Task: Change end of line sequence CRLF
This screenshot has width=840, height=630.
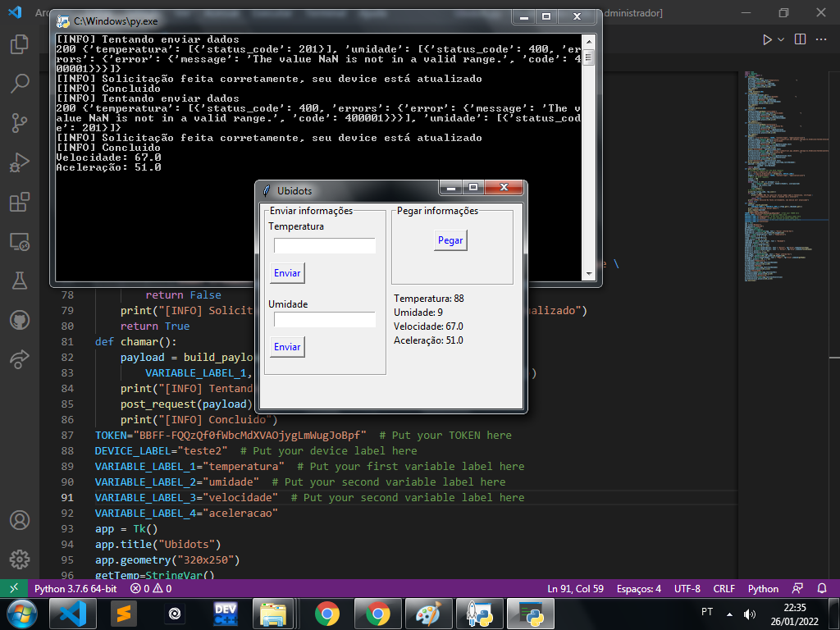Action: pos(724,588)
